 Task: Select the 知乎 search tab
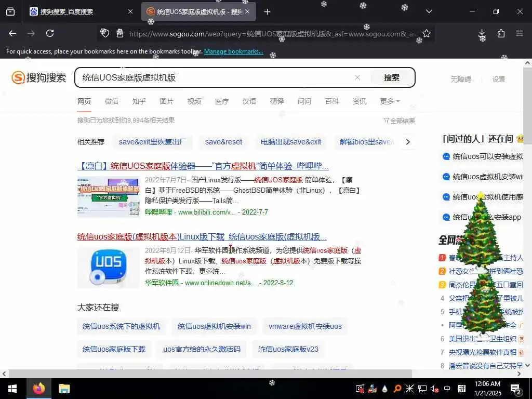click(x=139, y=101)
